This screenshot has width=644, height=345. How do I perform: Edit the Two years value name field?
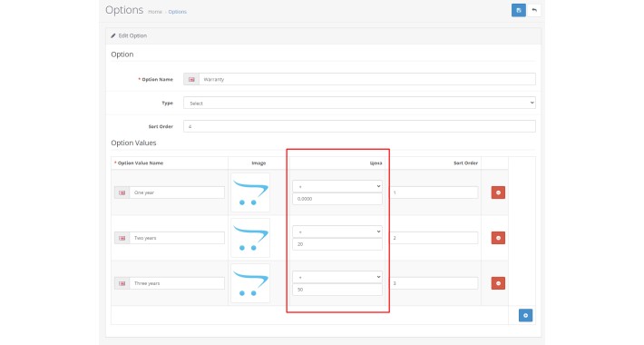pos(177,238)
